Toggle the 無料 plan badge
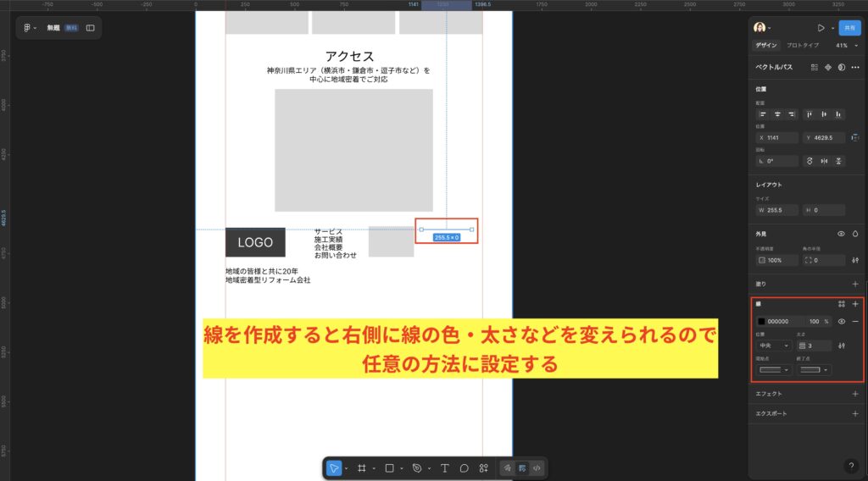 coord(71,28)
